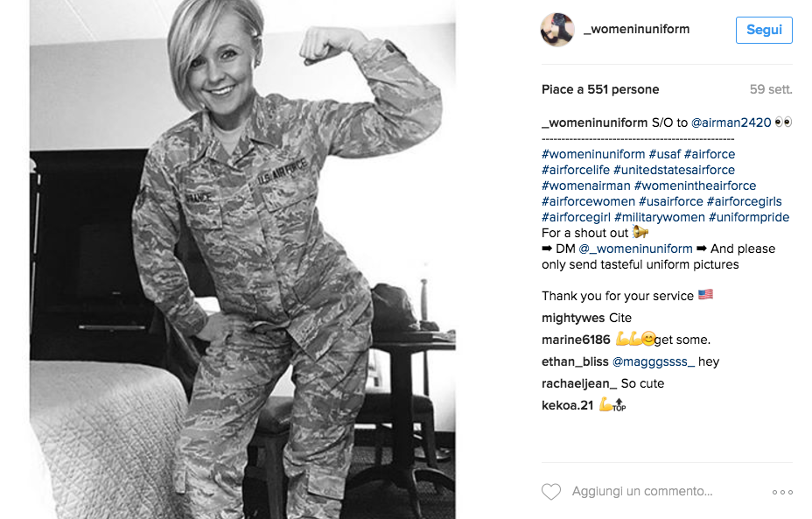
Task: Open the _womeninuniform profile avatar
Action: click(557, 30)
